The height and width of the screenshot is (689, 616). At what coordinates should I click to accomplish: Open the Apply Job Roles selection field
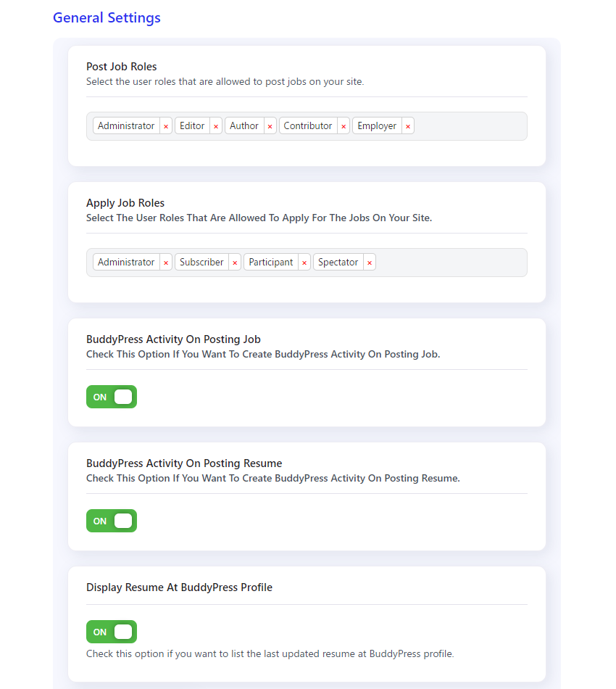click(451, 263)
